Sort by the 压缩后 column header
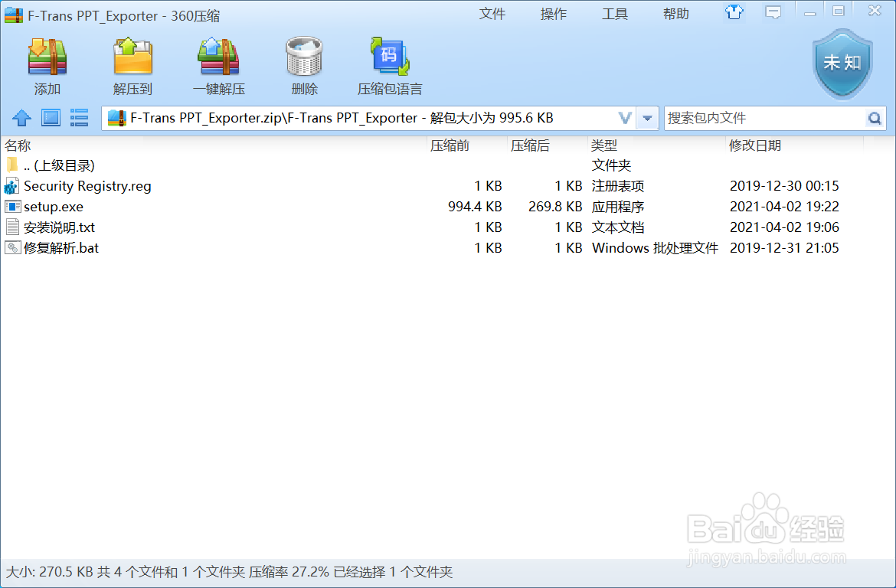This screenshot has height=588, width=896. (530, 145)
